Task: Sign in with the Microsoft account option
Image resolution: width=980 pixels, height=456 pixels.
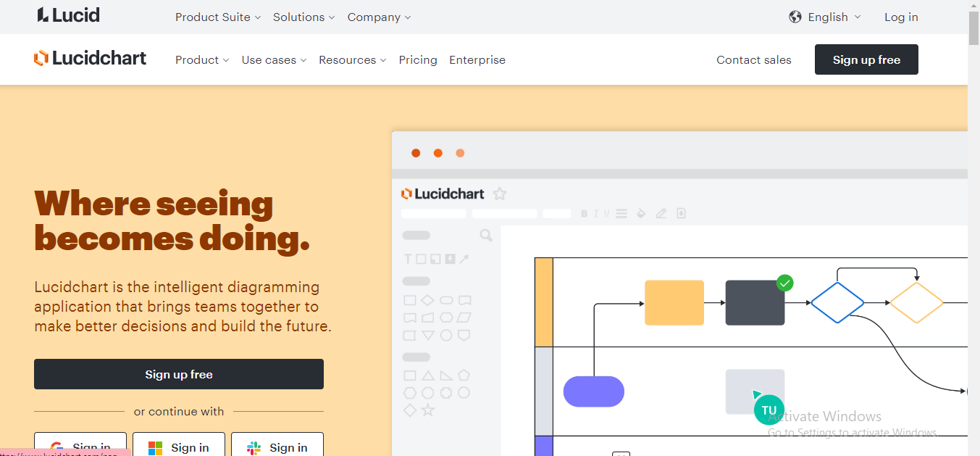Action: [179, 446]
